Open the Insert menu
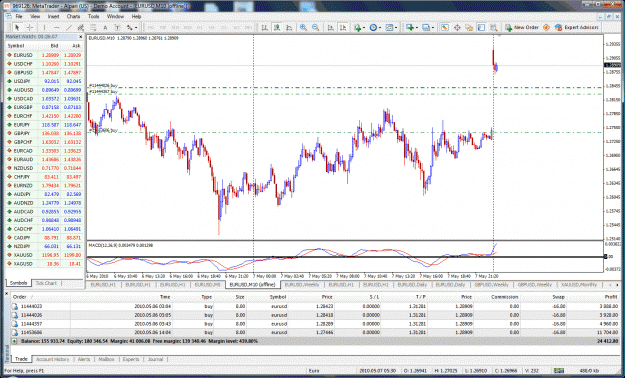This screenshot has width=625, height=378. coord(53,16)
